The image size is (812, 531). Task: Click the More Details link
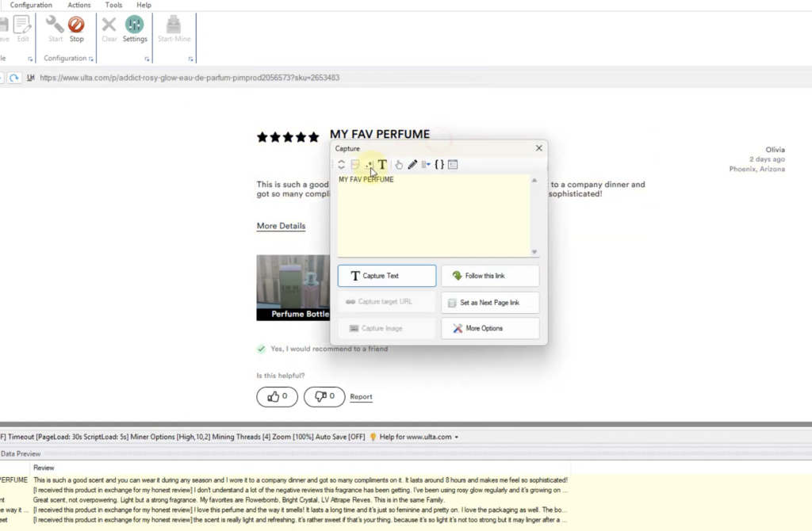coord(281,226)
